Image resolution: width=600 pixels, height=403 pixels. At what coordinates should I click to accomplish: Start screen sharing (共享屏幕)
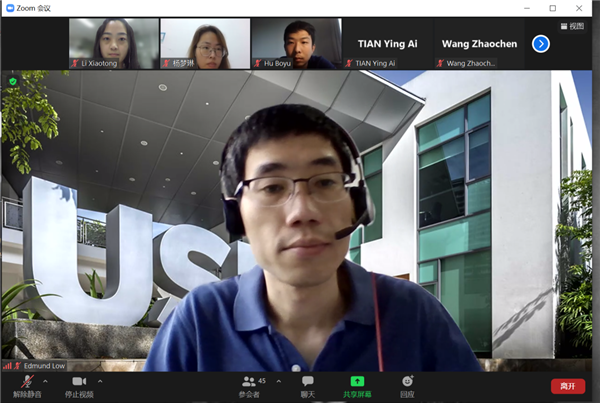pyautogui.click(x=357, y=386)
